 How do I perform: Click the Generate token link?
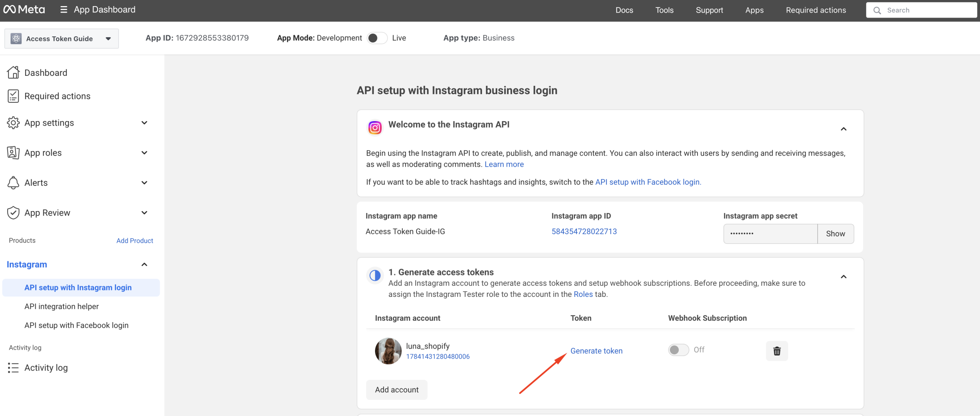pos(596,351)
